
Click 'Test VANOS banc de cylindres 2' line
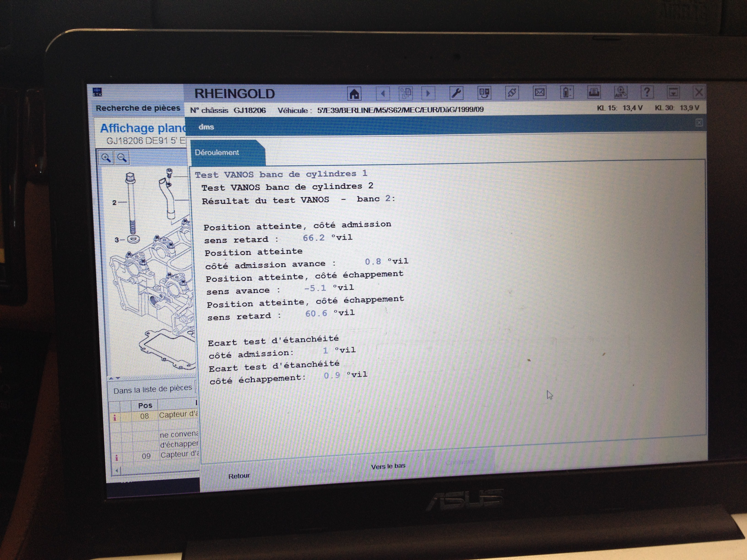click(x=287, y=187)
